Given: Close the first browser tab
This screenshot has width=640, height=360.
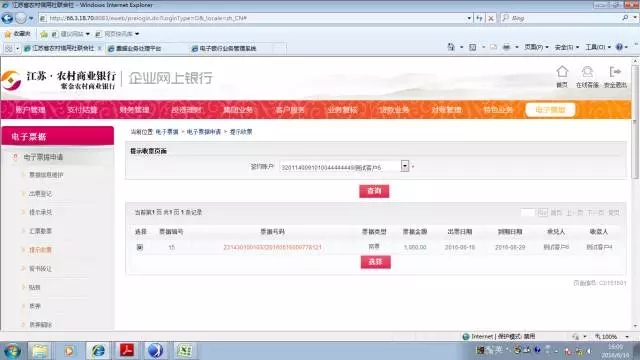Looking at the screenshot, I should pos(100,48).
